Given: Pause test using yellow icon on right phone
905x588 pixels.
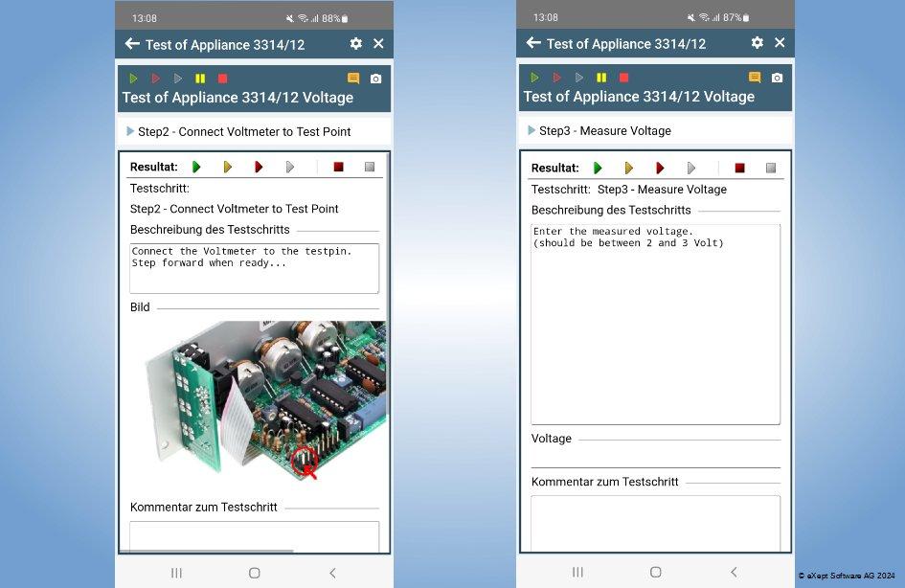Looking at the screenshot, I should pos(601,77).
